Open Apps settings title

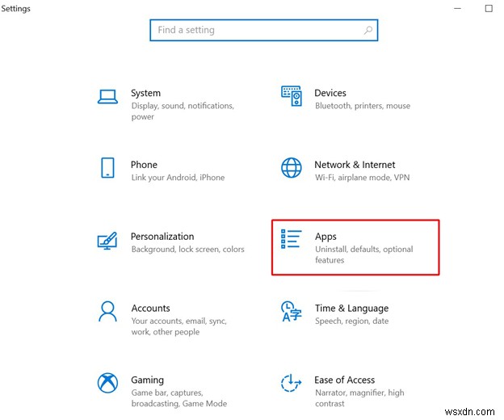tap(325, 237)
